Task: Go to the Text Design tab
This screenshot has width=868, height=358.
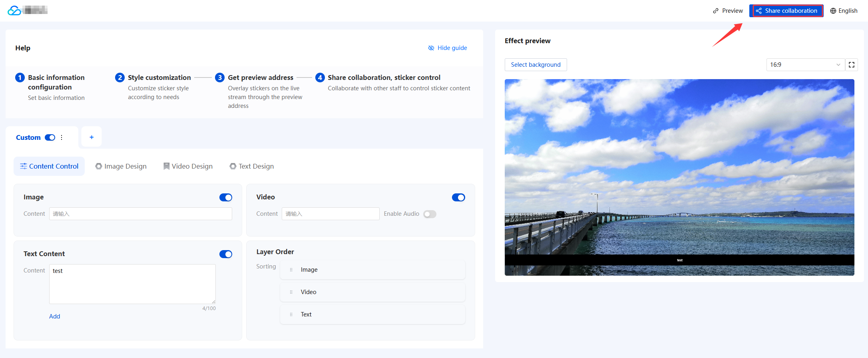Action: [x=252, y=166]
